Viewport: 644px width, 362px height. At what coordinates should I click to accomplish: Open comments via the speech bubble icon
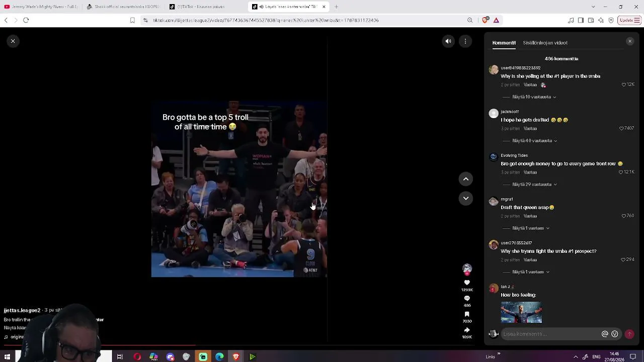pyautogui.click(x=467, y=299)
